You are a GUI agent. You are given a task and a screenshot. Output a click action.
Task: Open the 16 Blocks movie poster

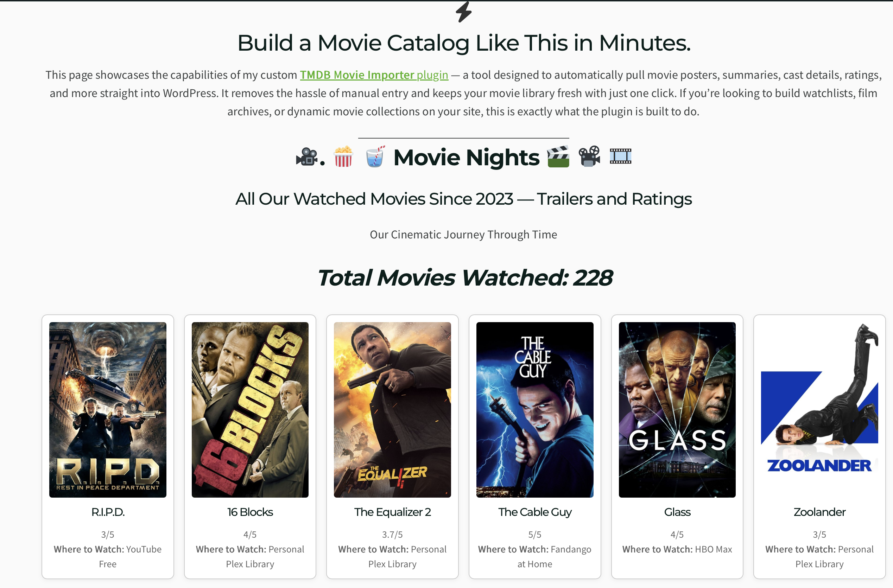250,409
